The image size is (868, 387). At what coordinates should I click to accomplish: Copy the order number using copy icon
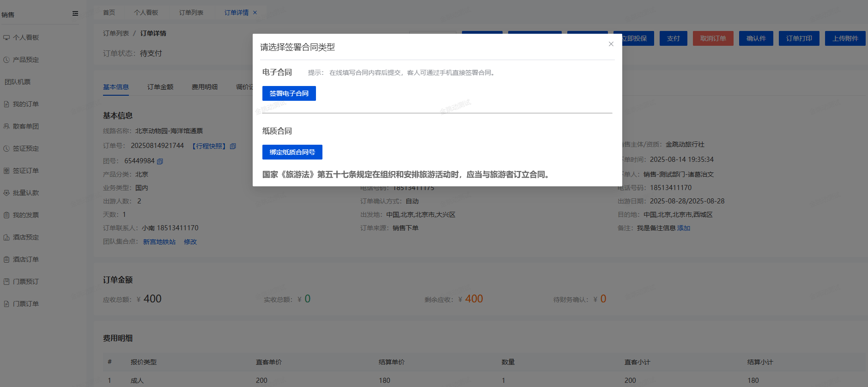[x=233, y=146]
